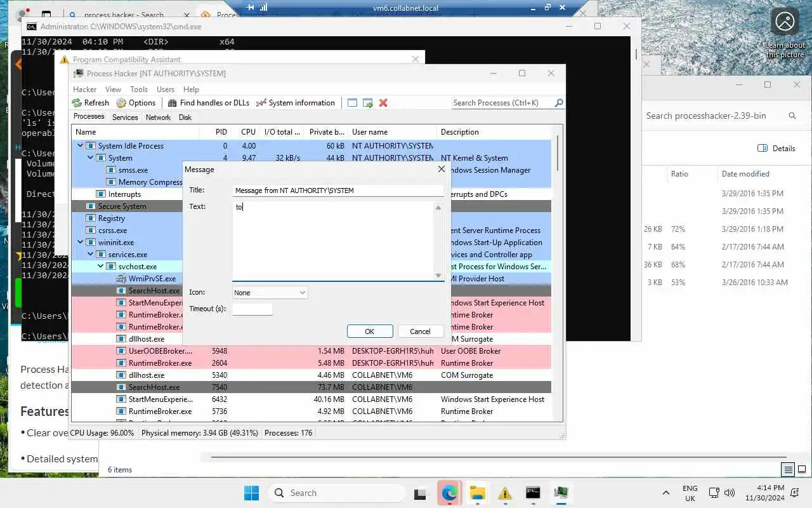Image resolution: width=812 pixels, height=508 pixels.
Task: Click the Find window and thread toolbar icon
Action: [x=367, y=103]
